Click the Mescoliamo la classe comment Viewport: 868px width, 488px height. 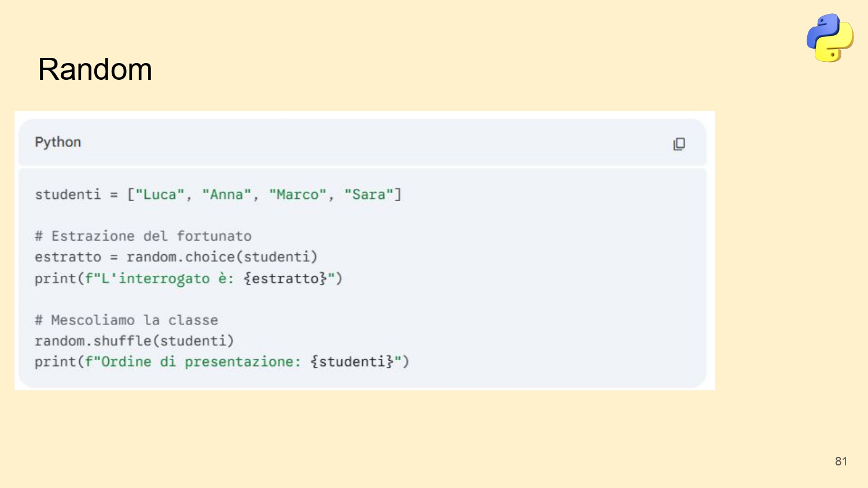point(126,320)
